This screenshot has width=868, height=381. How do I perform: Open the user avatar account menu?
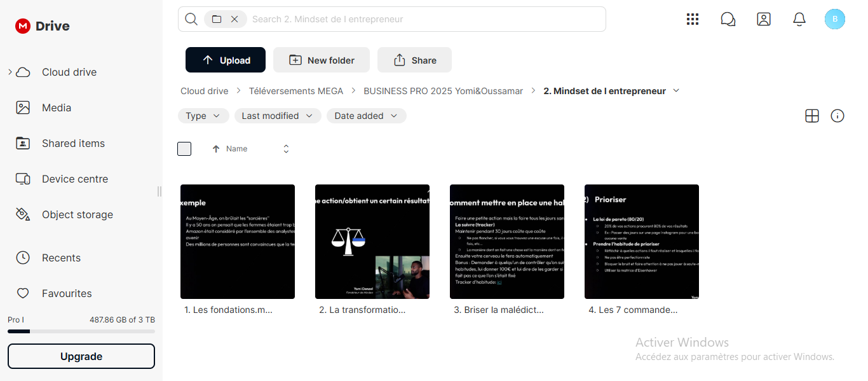coord(835,19)
